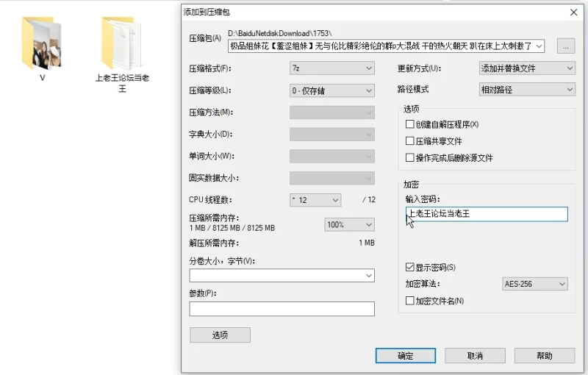588x375 pixels.
Task: Click the disabled 压缩方法 dropdown
Action: 332,112
